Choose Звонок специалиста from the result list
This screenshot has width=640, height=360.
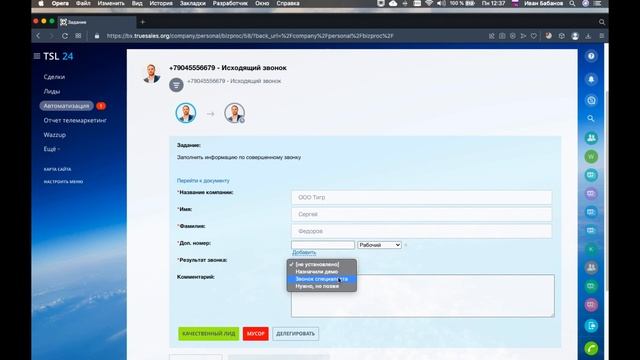click(322, 279)
